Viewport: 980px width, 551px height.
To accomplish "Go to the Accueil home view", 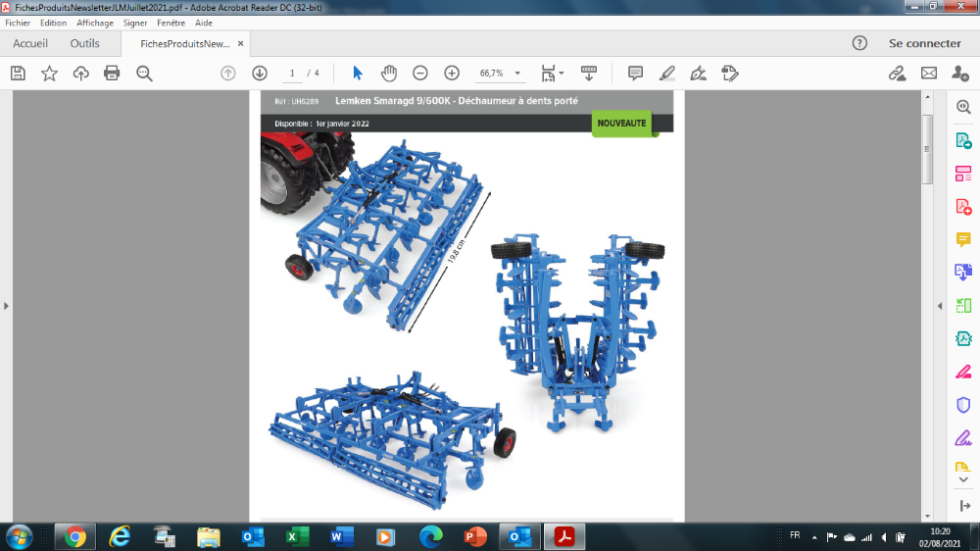I will coord(30,43).
